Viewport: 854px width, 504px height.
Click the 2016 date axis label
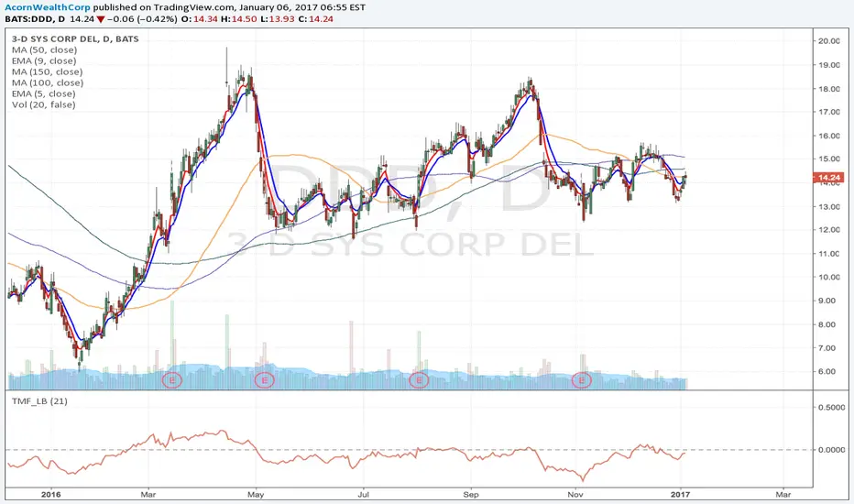(50, 495)
